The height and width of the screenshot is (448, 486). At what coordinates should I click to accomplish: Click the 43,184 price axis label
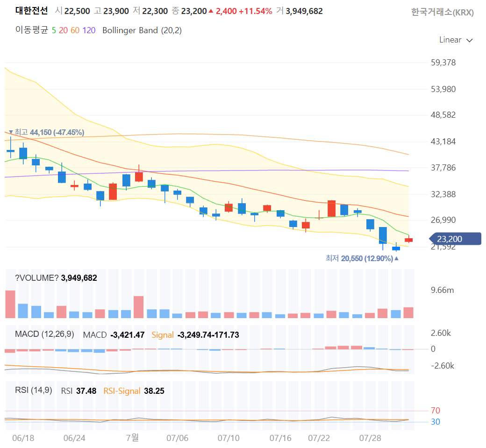(x=443, y=142)
